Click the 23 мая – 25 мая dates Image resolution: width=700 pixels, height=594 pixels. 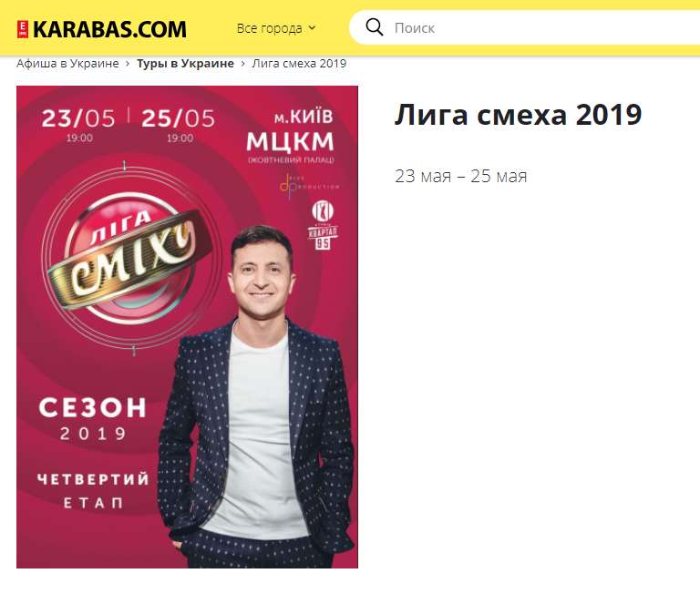[x=460, y=176]
